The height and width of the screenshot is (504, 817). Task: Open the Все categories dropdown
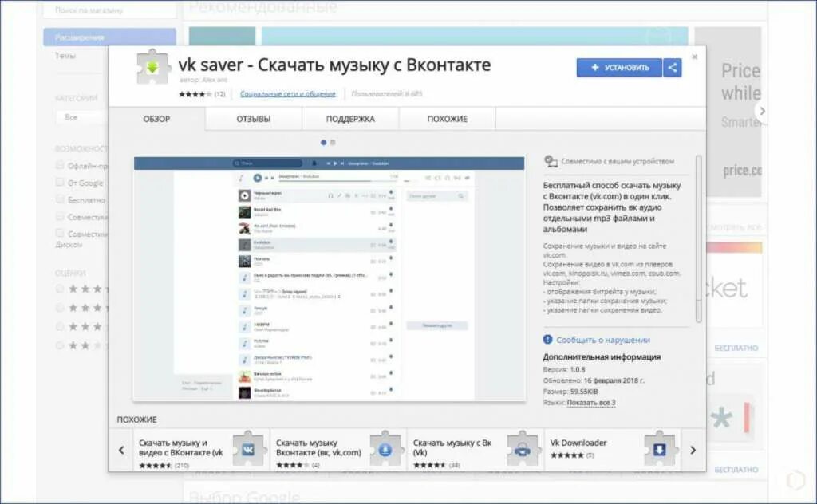(x=82, y=118)
